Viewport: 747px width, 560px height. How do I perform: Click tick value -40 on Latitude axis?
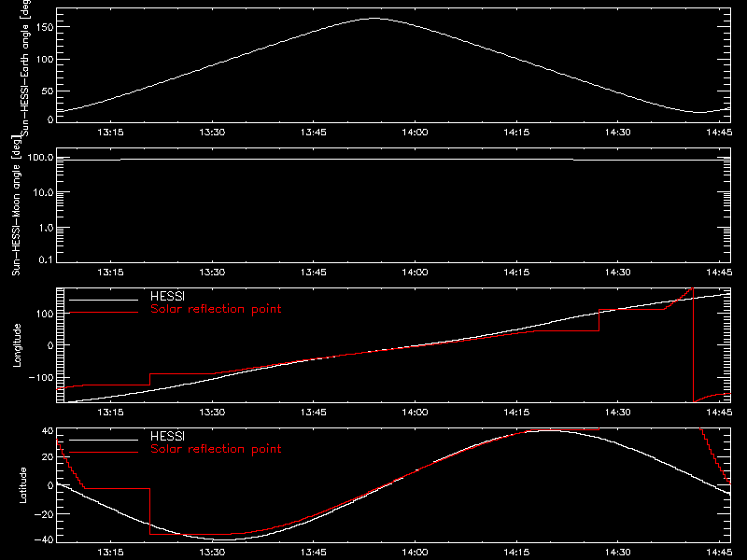click(x=44, y=539)
